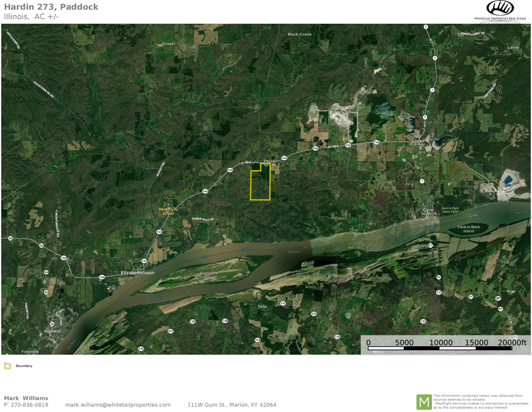Image resolution: width=532 pixels, height=412 pixels.
Task: Click the Hardin 273, Paddock title
Action: click(x=51, y=7)
